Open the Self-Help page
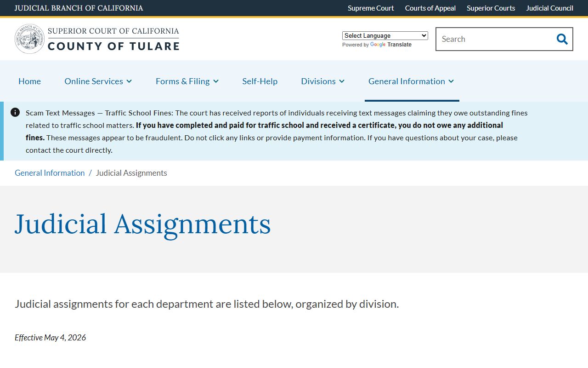Screen dimensions: 588x368 260,81
